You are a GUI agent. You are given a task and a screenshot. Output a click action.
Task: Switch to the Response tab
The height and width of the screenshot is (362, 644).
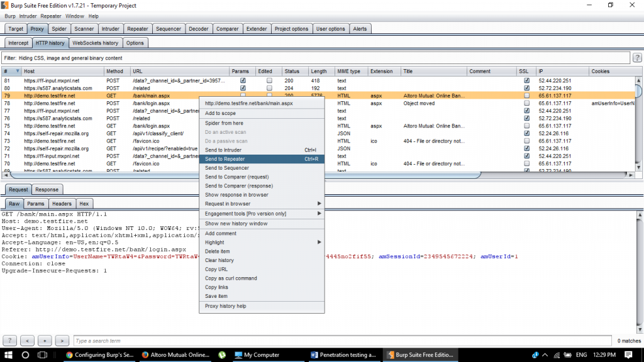pos(47,189)
